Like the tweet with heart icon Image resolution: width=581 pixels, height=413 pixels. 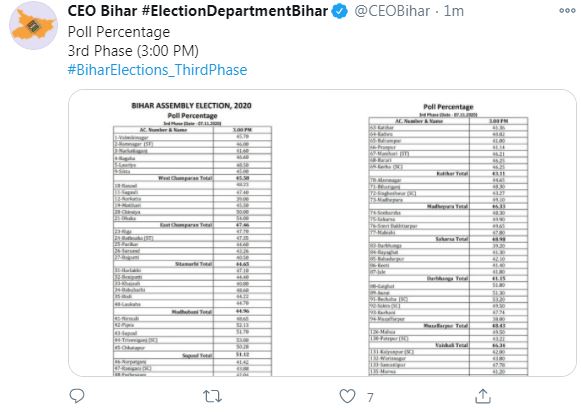[x=347, y=396]
